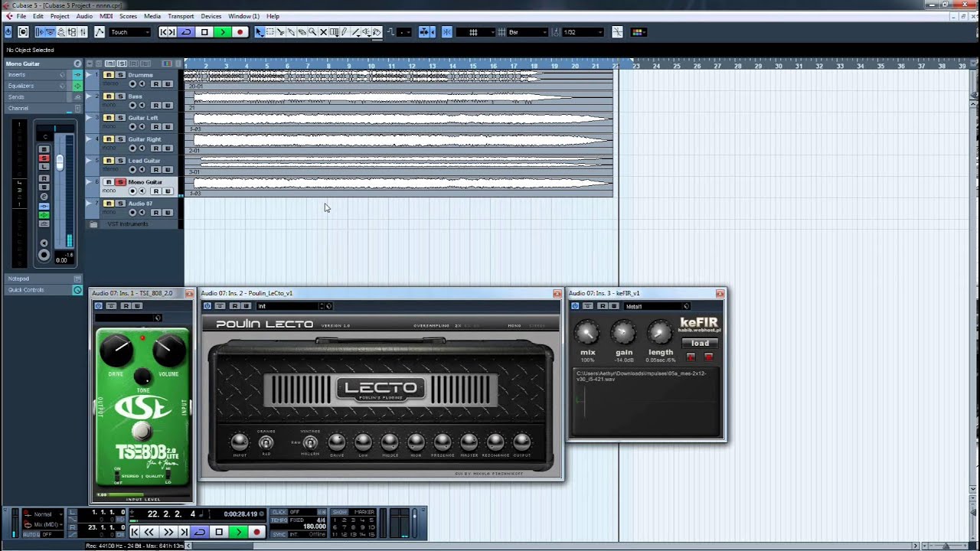Image resolution: width=980 pixels, height=551 pixels.
Task: Toggle Snap on the toolbar
Action: pos(447,32)
